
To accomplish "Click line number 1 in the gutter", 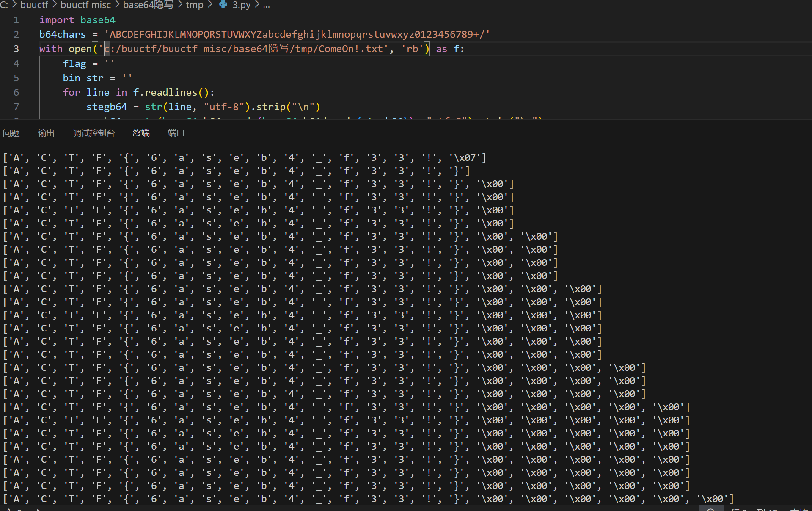I will (16, 20).
